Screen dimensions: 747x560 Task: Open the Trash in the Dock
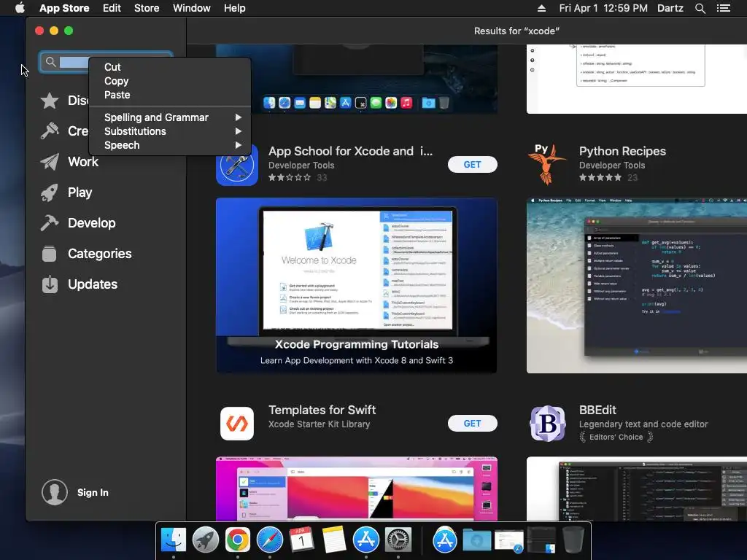click(573, 540)
